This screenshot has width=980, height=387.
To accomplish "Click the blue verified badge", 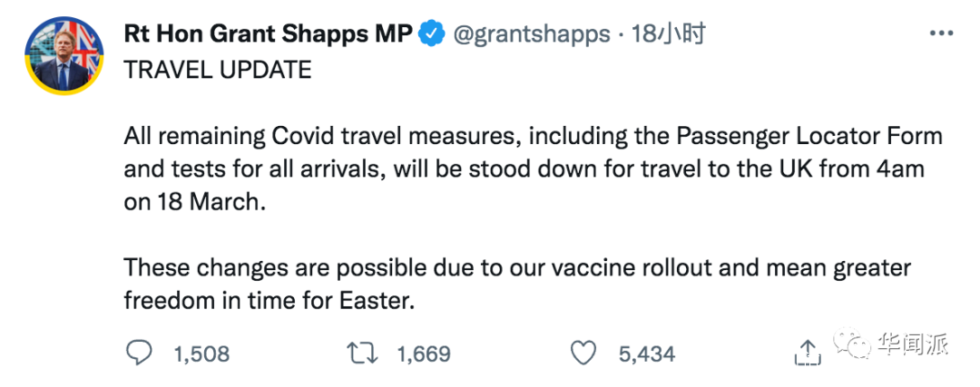I will coord(433,34).
